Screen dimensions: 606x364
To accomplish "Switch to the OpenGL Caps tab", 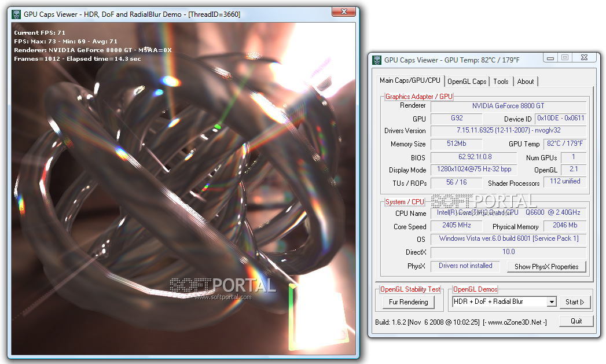I will [467, 82].
